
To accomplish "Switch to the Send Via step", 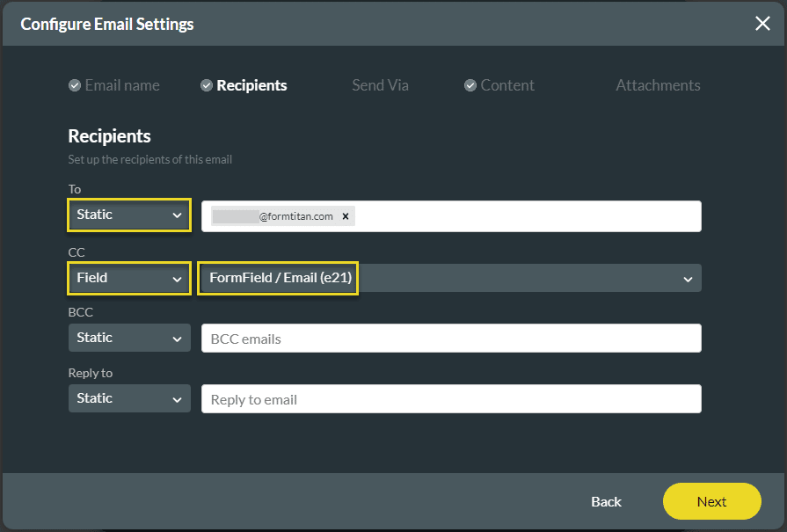I will coord(380,85).
